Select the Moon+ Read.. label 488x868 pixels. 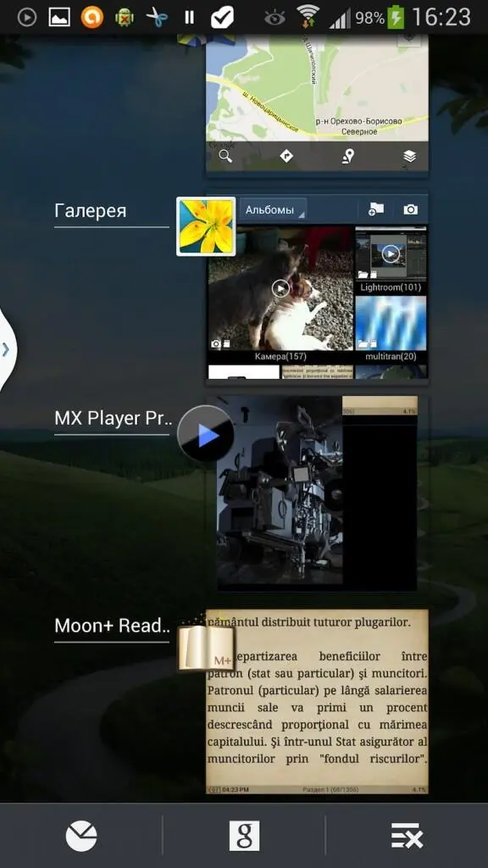[111, 626]
